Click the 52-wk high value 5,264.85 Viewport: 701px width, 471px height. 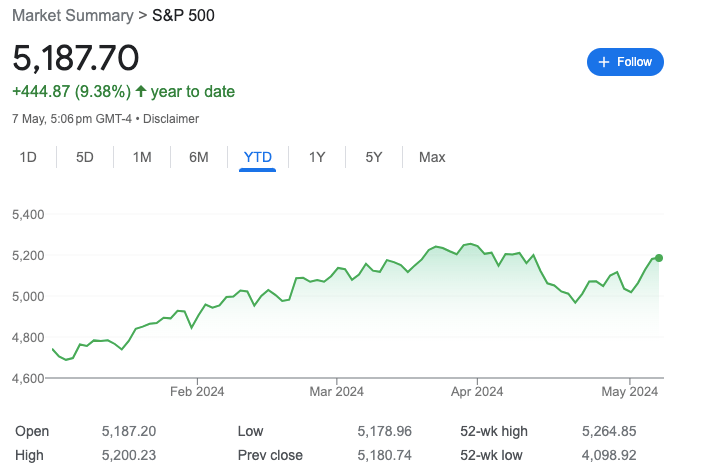click(609, 431)
